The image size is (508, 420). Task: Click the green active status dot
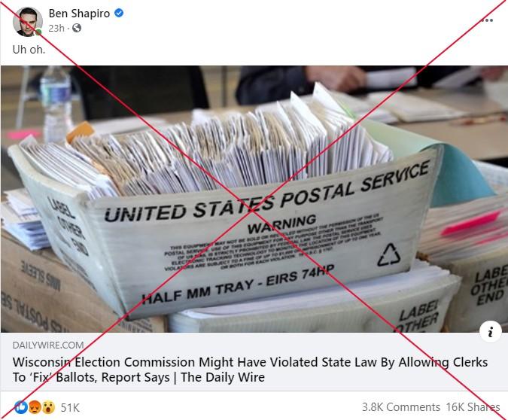point(38,32)
